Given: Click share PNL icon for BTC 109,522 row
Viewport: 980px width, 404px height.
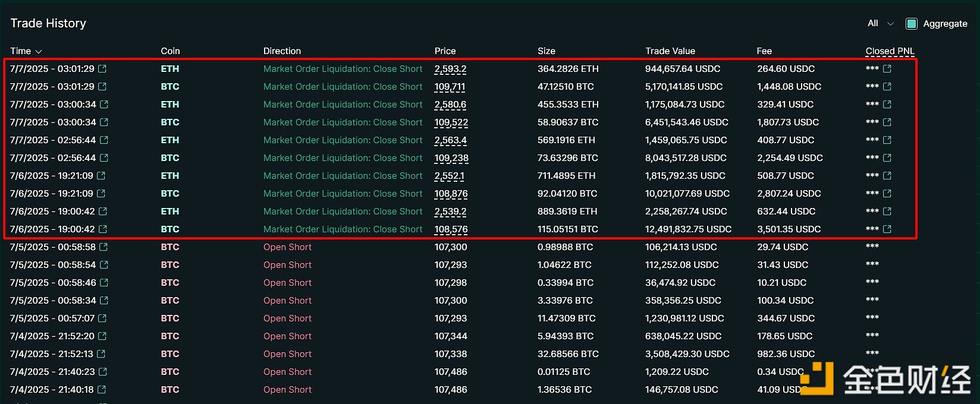Looking at the screenshot, I should (887, 122).
